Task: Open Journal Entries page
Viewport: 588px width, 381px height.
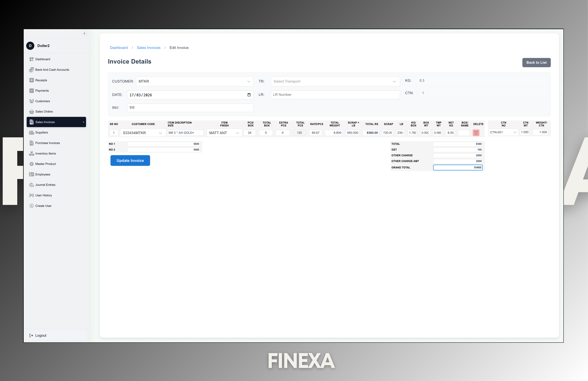Action: 45,184
